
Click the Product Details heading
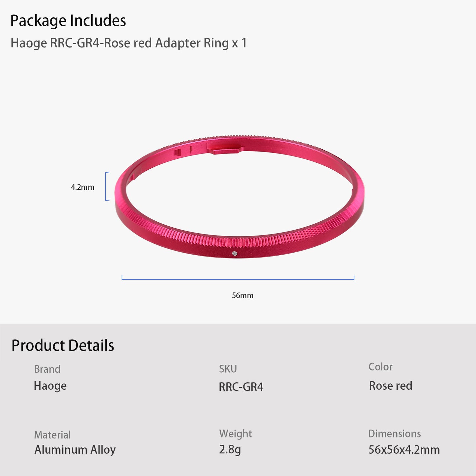(x=63, y=346)
